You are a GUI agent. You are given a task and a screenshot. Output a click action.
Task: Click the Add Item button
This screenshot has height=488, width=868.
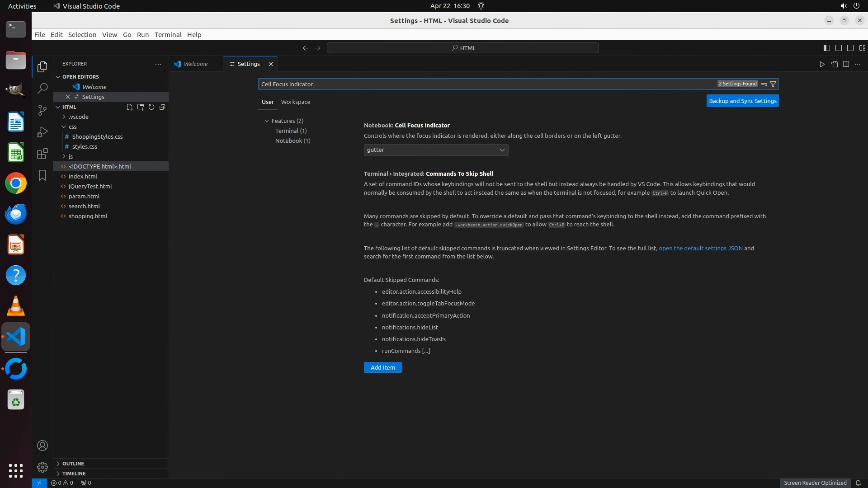pos(382,368)
